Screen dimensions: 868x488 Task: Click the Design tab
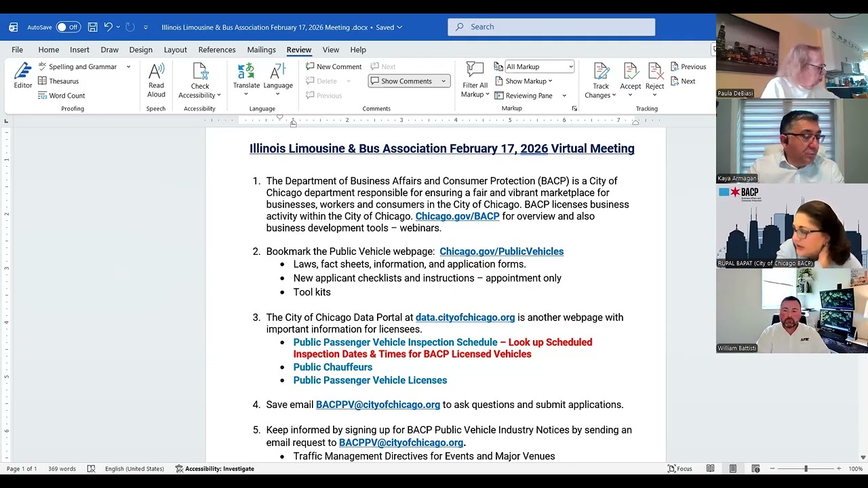click(x=140, y=49)
